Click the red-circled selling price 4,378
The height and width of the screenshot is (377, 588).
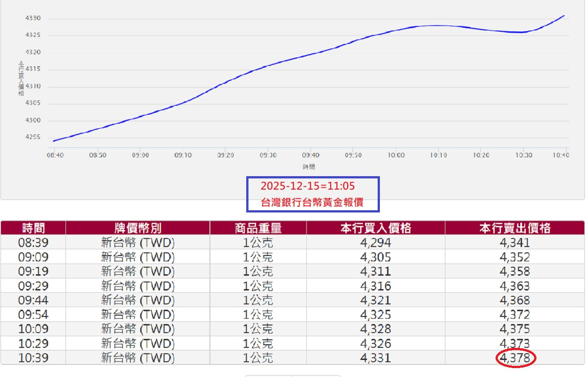tap(515, 358)
